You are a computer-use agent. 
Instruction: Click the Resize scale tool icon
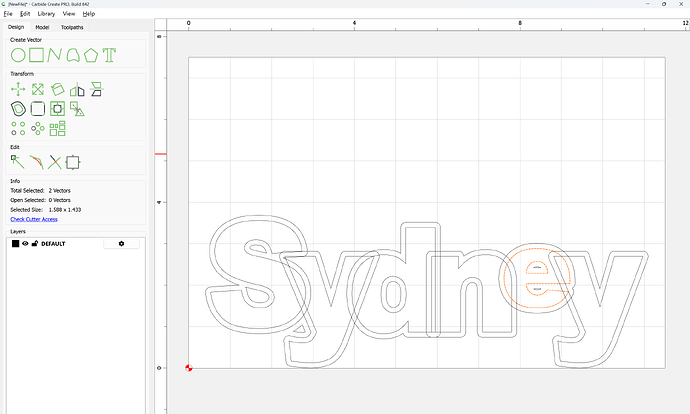pyautogui.click(x=37, y=89)
